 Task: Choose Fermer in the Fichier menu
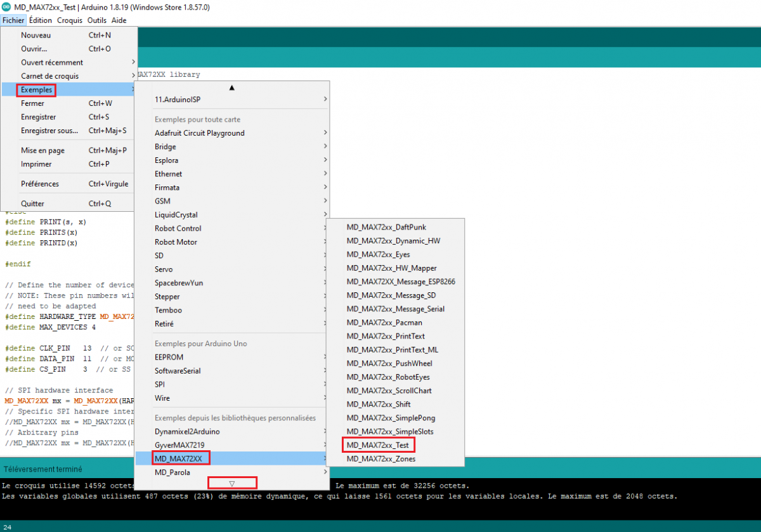(x=68, y=103)
